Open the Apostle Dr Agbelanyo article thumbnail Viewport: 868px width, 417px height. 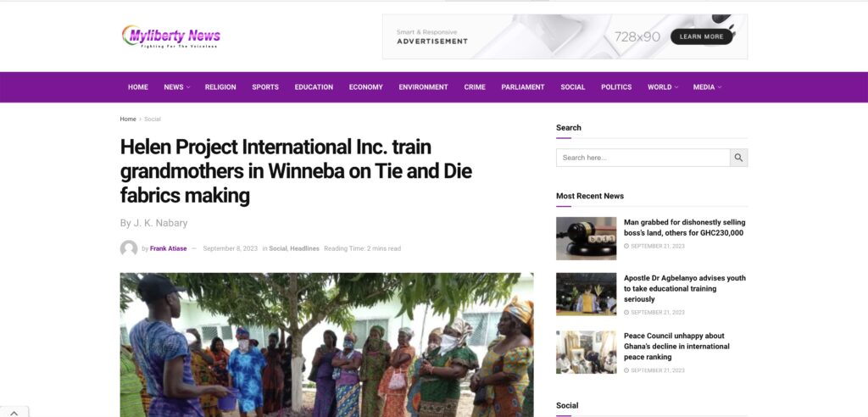586,294
